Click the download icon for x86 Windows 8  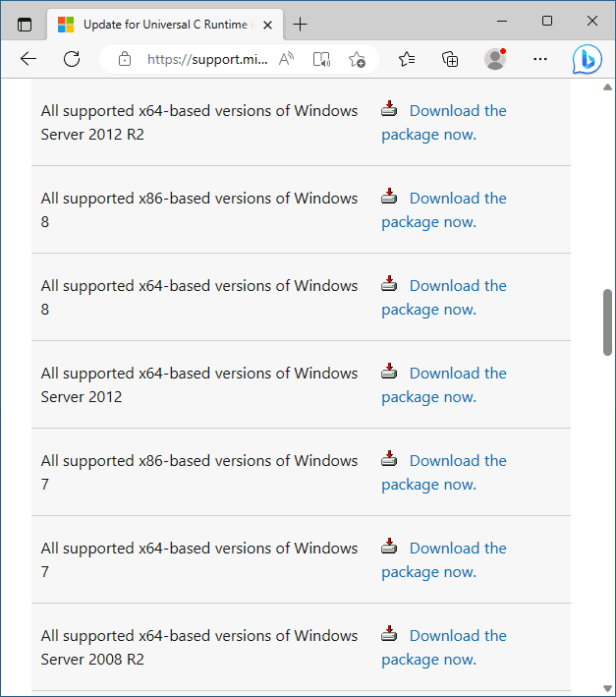[389, 196]
